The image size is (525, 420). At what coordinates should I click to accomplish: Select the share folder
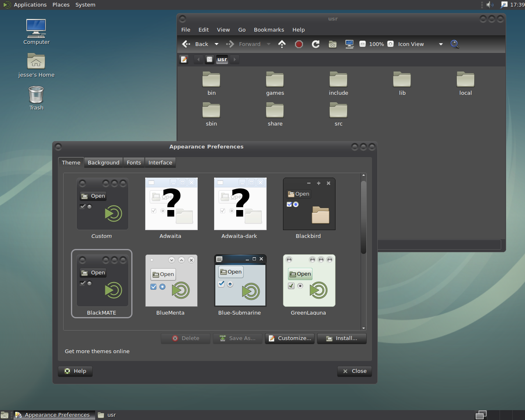[275, 114]
